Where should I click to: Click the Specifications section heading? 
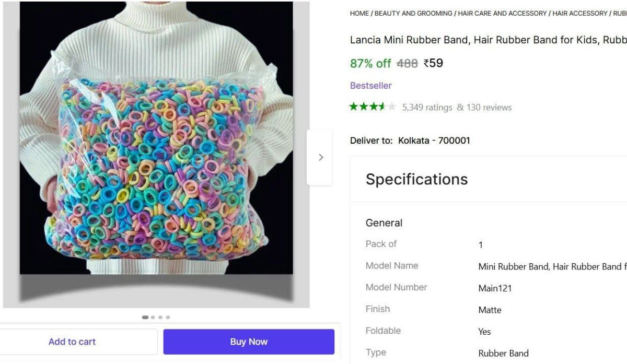pyautogui.click(x=416, y=179)
